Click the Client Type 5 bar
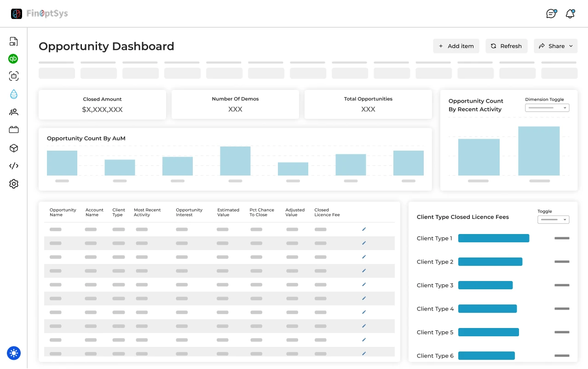The height and width of the screenshot is (369, 588). coord(489,332)
